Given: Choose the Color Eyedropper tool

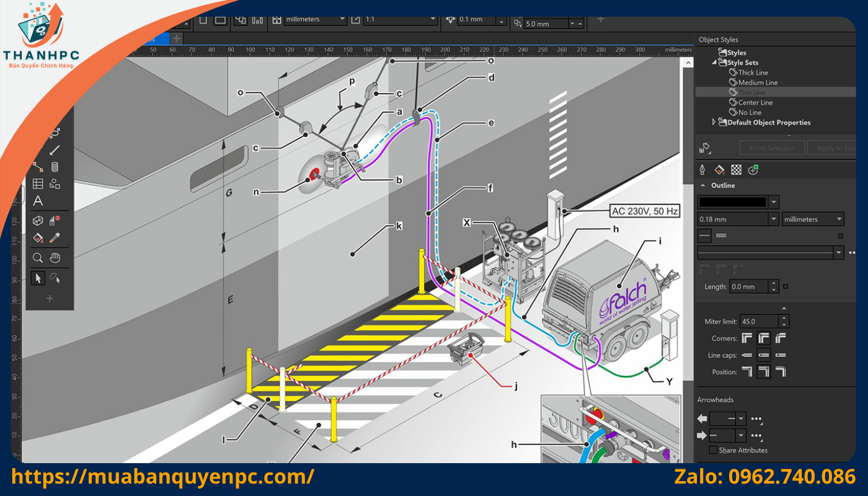Looking at the screenshot, I should click(55, 238).
